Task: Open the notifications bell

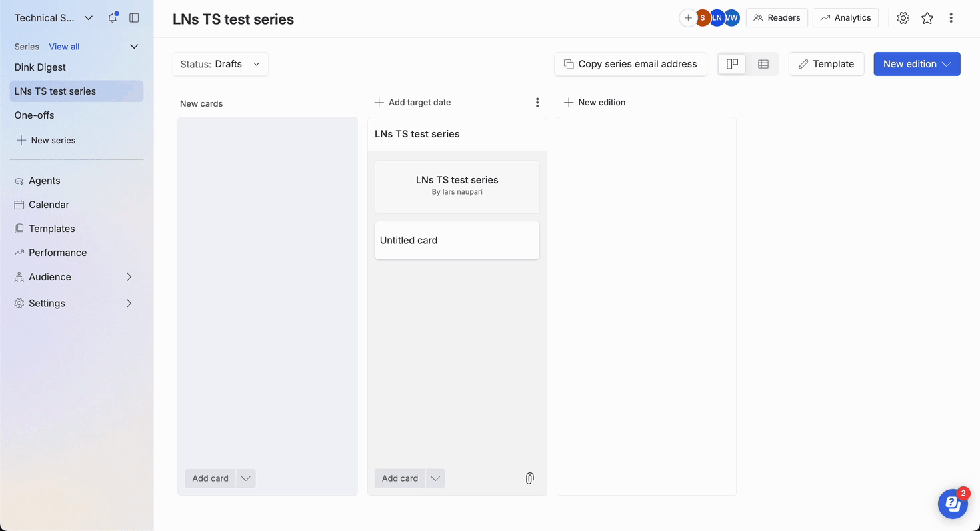Action: [x=113, y=18]
